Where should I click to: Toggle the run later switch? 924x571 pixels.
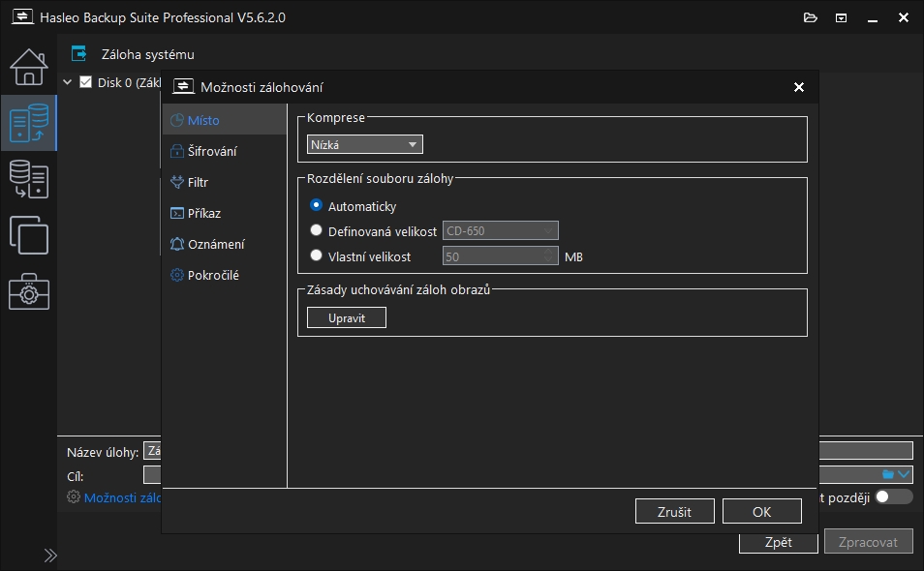point(893,496)
